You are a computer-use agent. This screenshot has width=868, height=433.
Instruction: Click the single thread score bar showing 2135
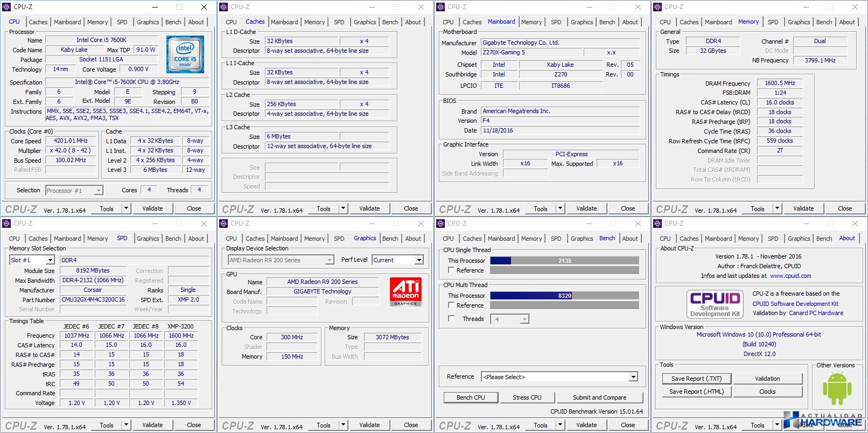564,261
